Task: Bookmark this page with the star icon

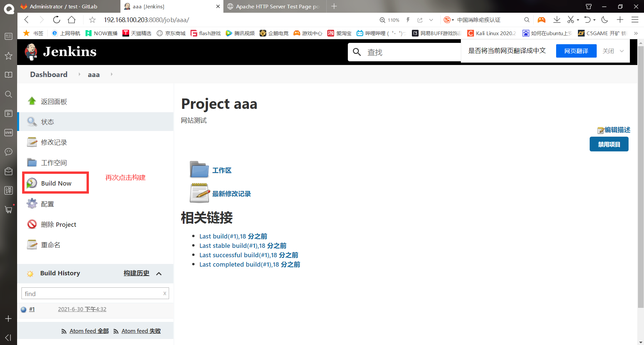Action: (x=92, y=20)
